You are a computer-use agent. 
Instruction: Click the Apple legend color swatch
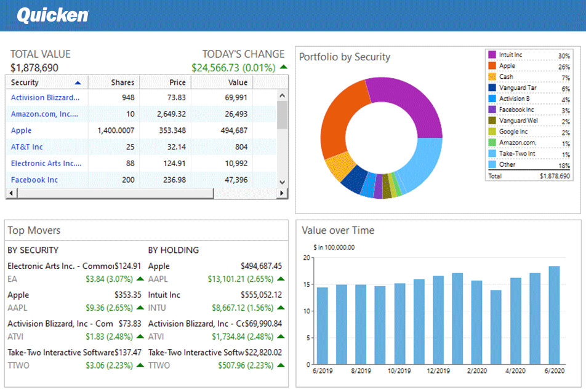pyautogui.click(x=492, y=66)
